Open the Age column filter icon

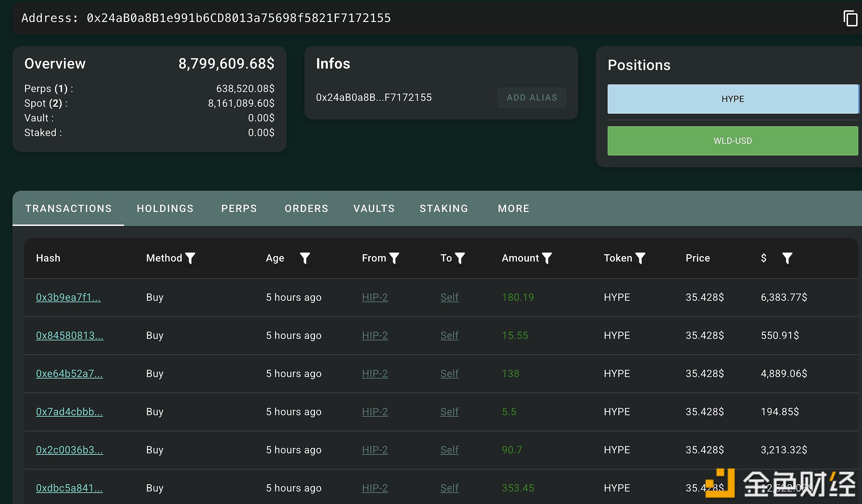[x=305, y=258]
